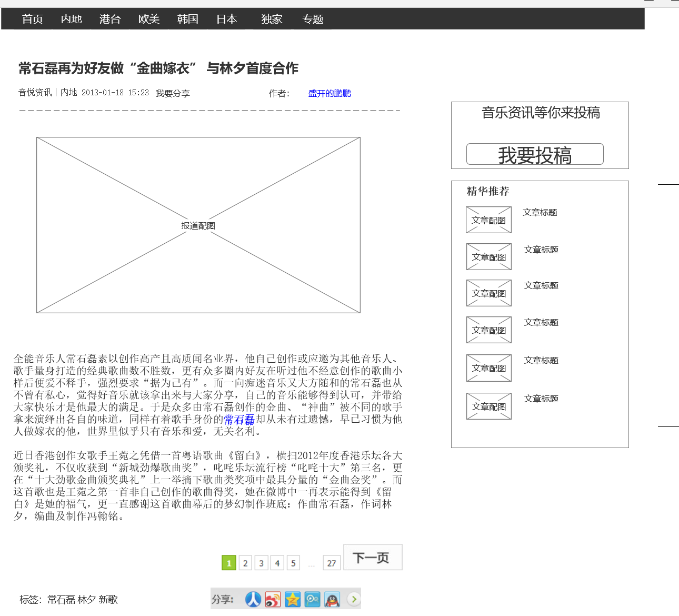Screen dimensions: 679x616
Task: Open second 文章配图 thumbnail in 精华推荐
Action: coord(489,257)
